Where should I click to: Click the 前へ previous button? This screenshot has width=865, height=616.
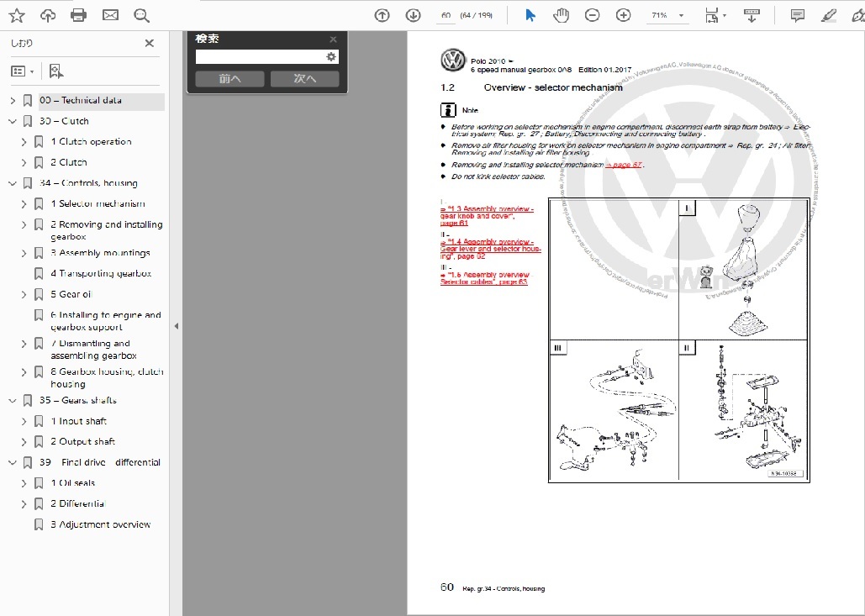click(229, 79)
